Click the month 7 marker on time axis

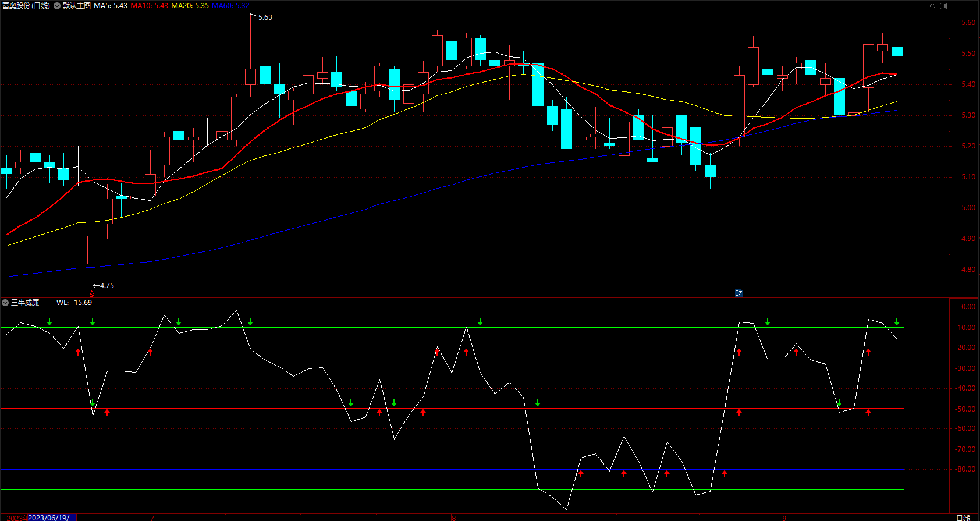[x=152, y=518]
